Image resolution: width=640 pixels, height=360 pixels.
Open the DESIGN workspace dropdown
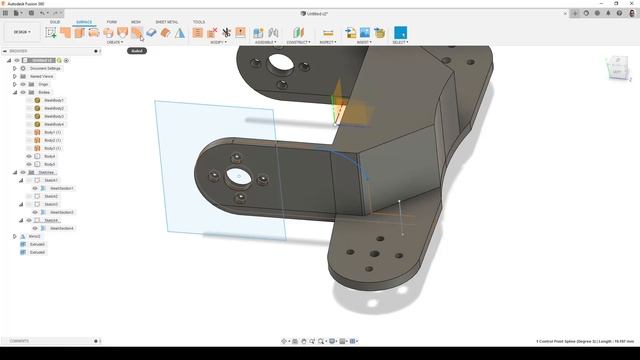pyautogui.click(x=22, y=32)
